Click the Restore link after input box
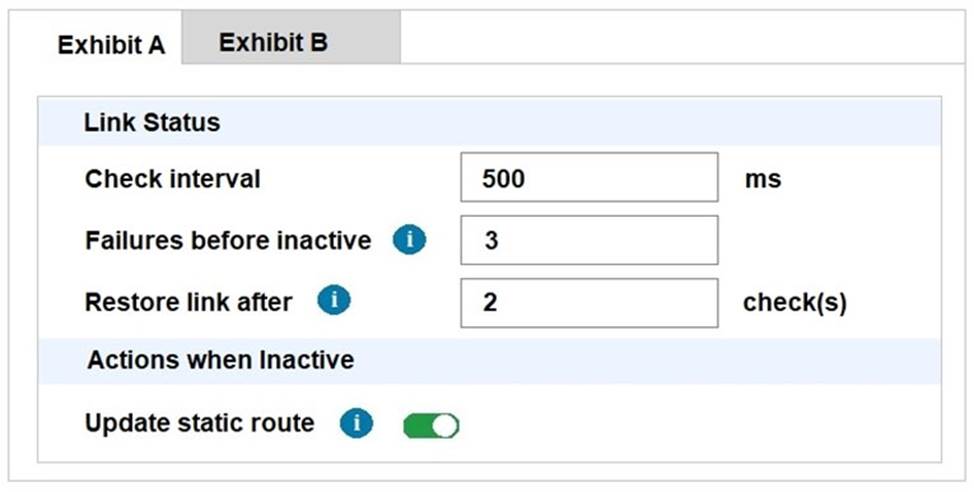Image resolution: width=974 pixels, height=492 pixels. pos(588,302)
